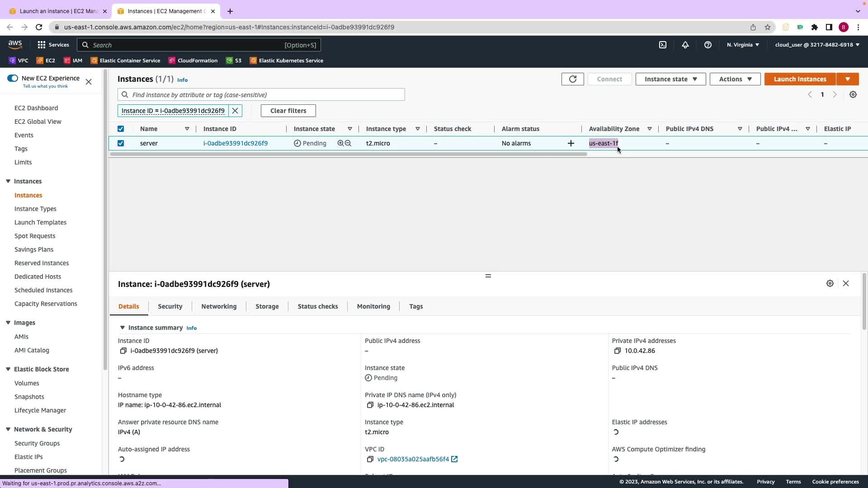Expand the Actions dropdown menu
Screen dimensions: 868x488
[735, 79]
